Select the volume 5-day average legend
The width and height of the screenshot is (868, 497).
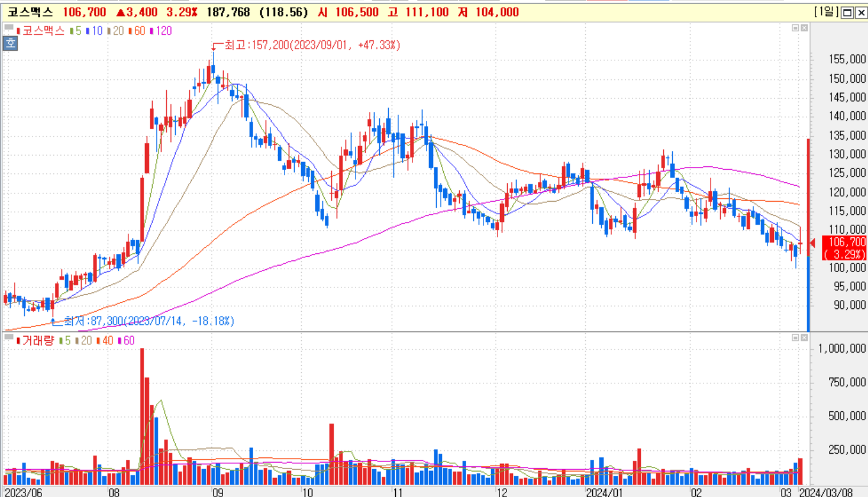(x=65, y=340)
